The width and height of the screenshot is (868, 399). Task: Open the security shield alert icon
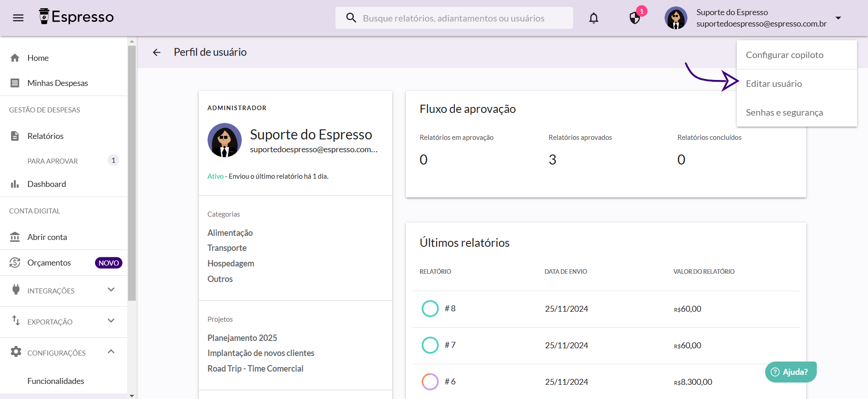[635, 18]
